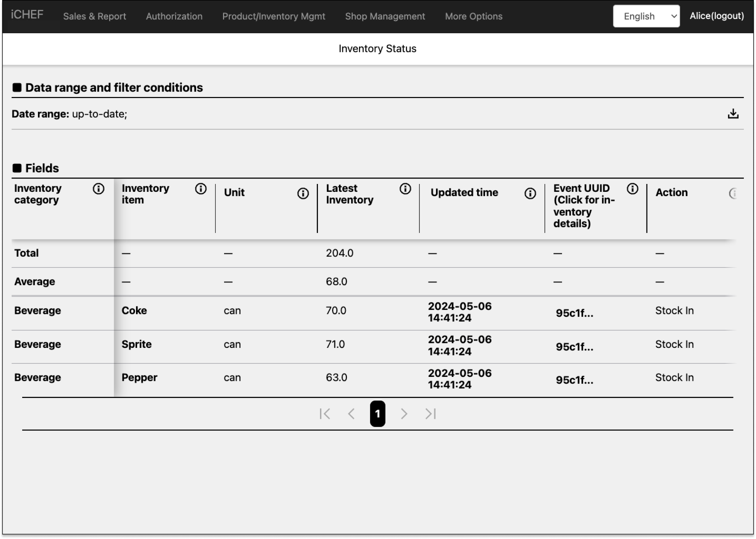Open the Product/Inventory Mgmt menu

click(x=273, y=16)
